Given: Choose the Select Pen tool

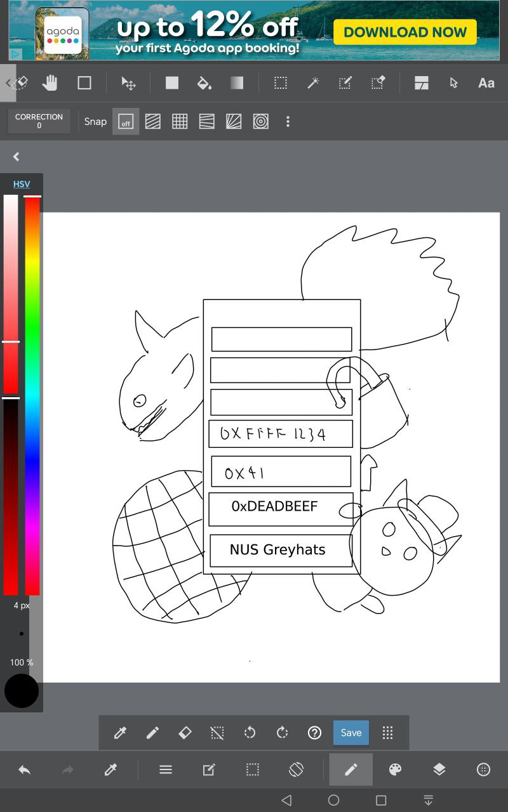Looking at the screenshot, I should tap(345, 83).
